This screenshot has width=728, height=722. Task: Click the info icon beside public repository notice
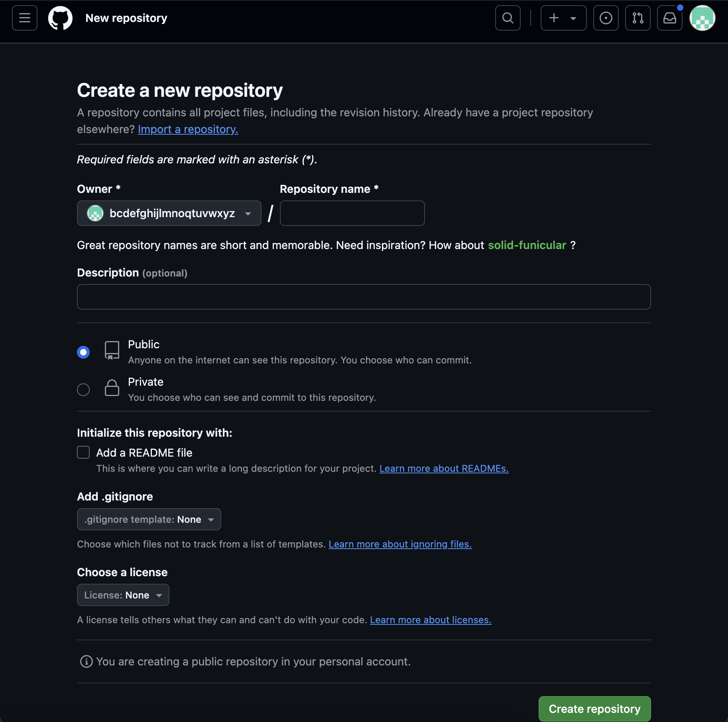click(86, 661)
